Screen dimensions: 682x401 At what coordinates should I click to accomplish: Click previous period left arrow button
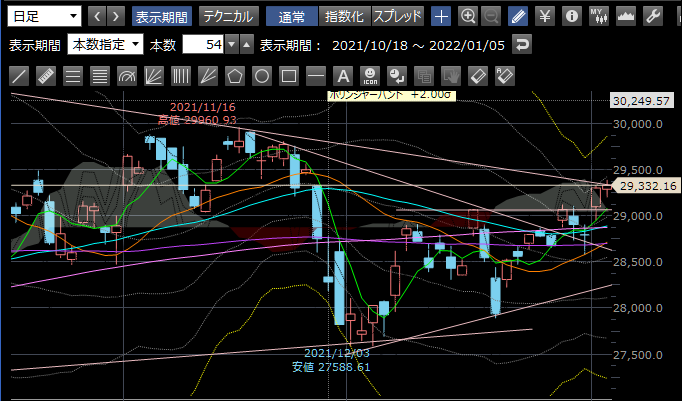(96, 17)
